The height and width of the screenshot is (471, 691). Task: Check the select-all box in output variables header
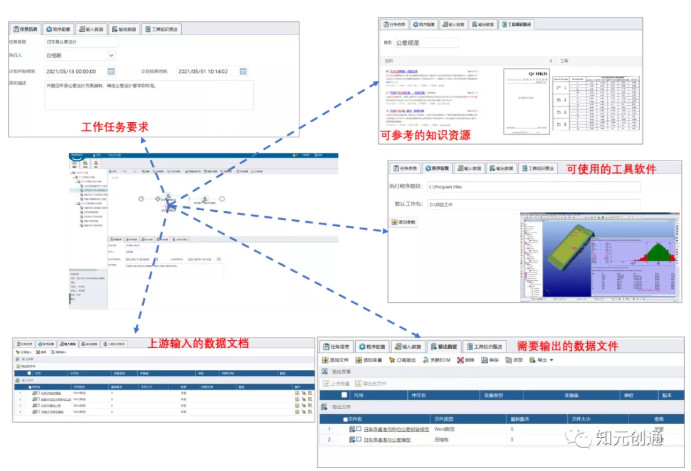[x=344, y=395]
